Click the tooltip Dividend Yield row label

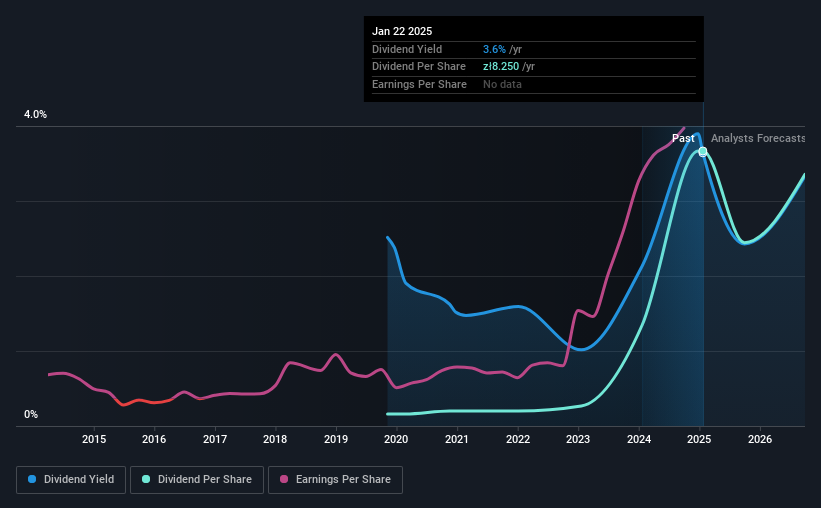(407, 49)
